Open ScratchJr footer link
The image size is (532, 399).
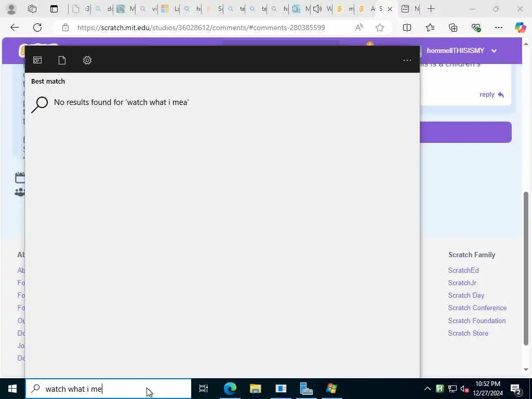click(462, 283)
